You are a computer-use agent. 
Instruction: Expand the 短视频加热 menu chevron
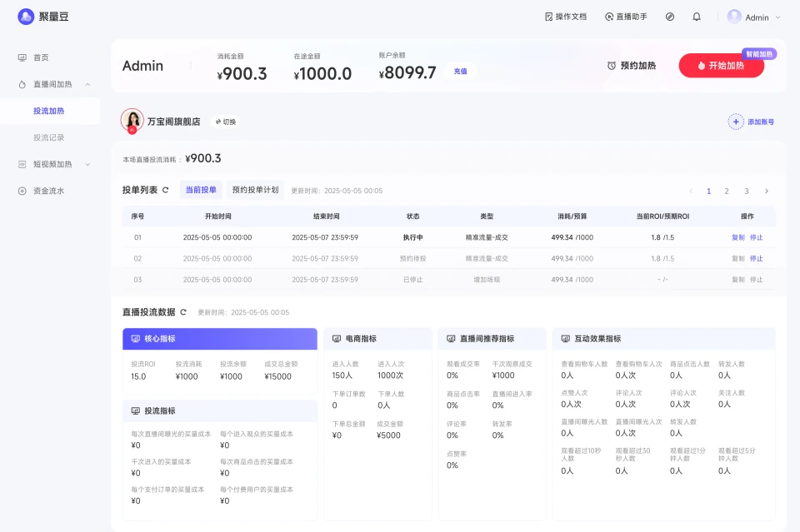click(87, 165)
